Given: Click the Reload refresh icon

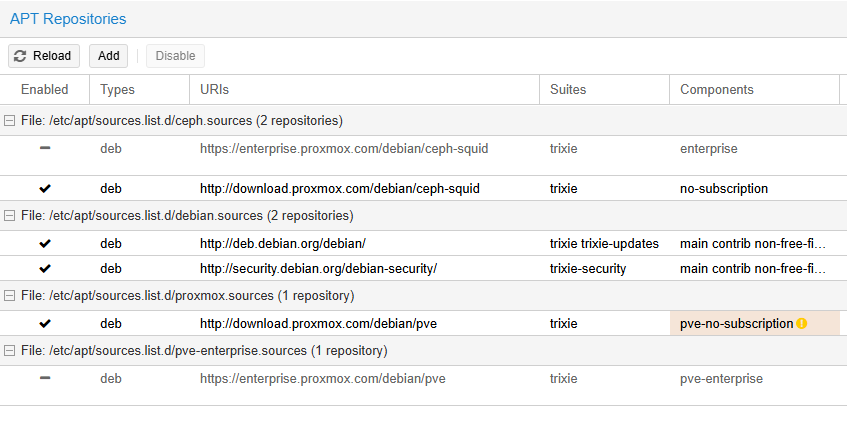Looking at the screenshot, I should click(x=20, y=56).
